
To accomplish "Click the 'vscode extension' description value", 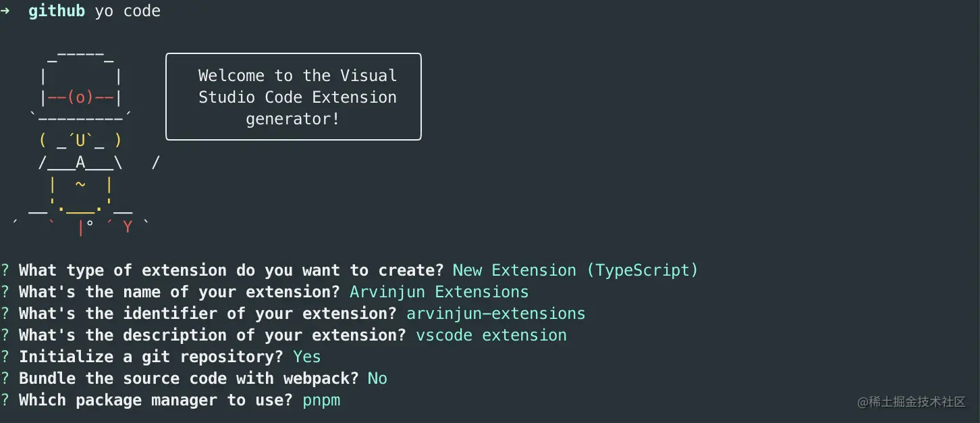I will click(491, 335).
